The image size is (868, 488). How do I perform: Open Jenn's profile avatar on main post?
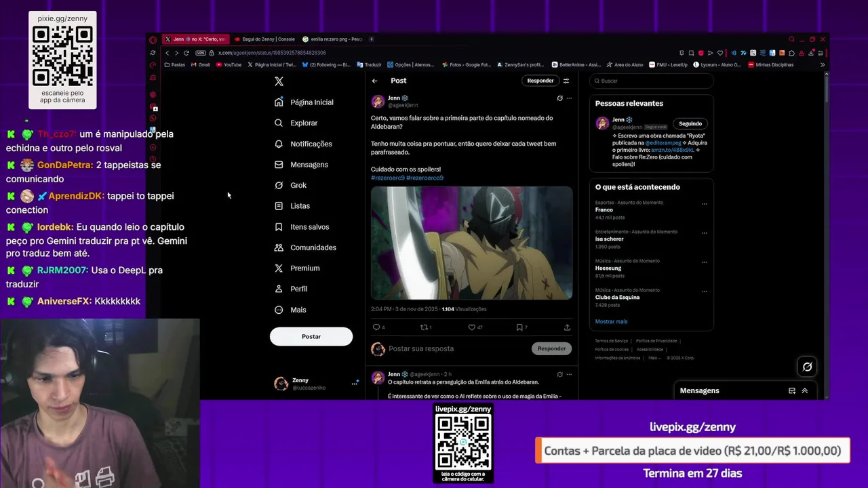378,102
